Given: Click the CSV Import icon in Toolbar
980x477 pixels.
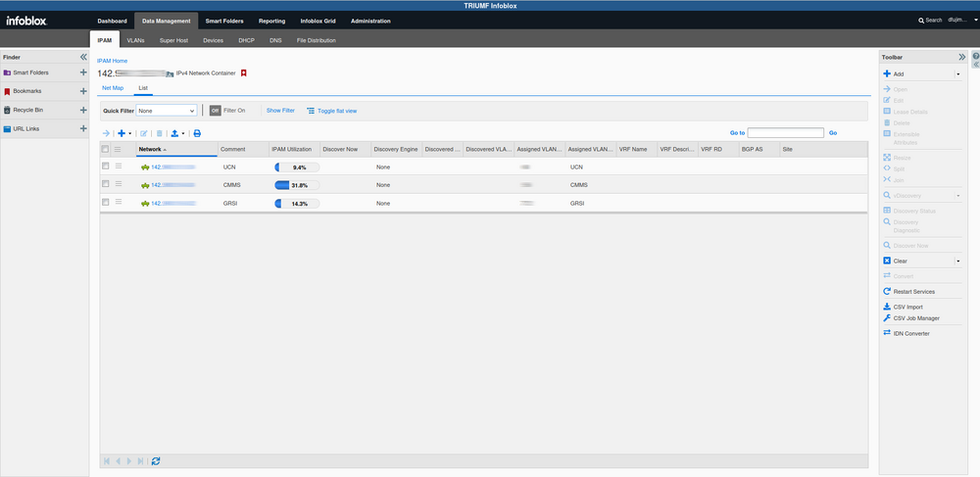Looking at the screenshot, I should (887, 307).
